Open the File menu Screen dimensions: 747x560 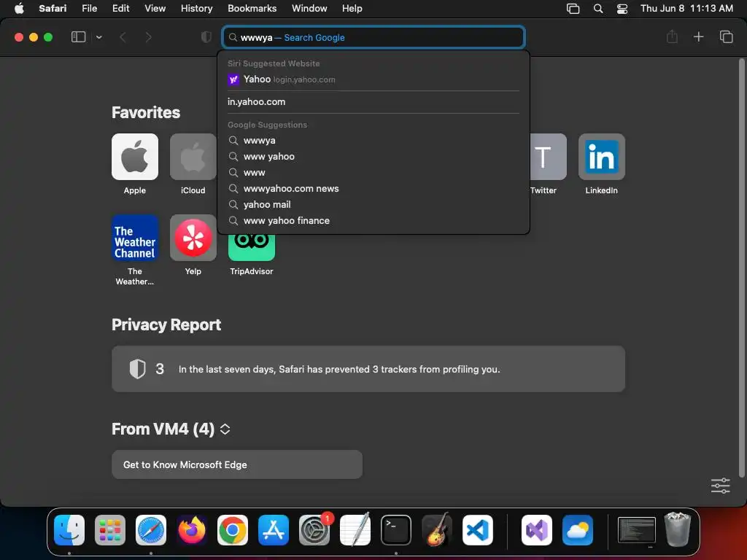89,8
